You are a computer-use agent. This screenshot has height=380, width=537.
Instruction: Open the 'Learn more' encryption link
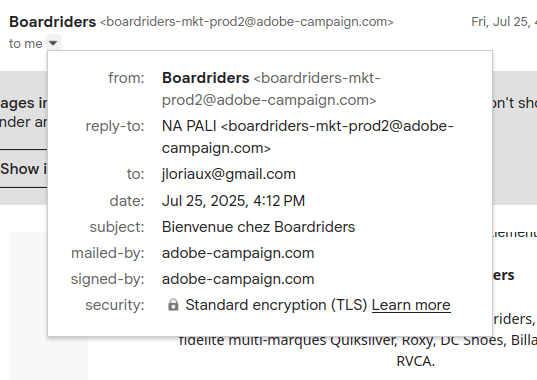[411, 305]
